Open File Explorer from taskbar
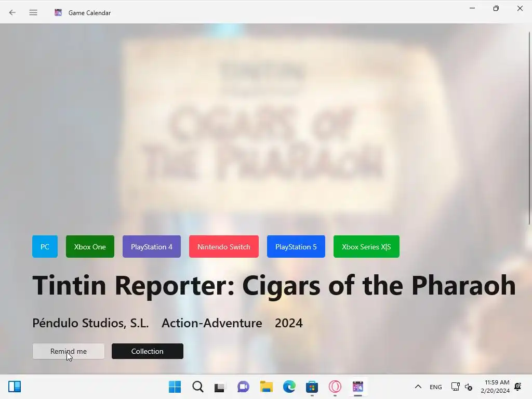The image size is (532, 399). click(267, 387)
